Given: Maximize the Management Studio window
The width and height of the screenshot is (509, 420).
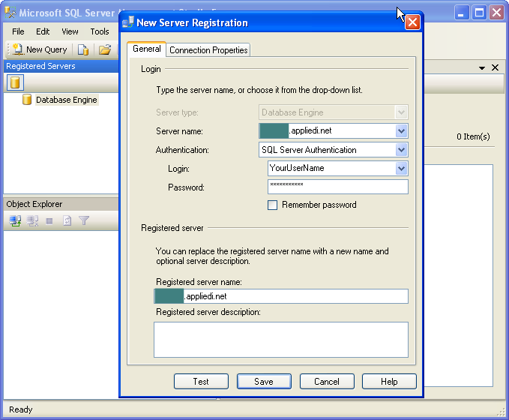Looking at the screenshot, I should [x=479, y=13].
